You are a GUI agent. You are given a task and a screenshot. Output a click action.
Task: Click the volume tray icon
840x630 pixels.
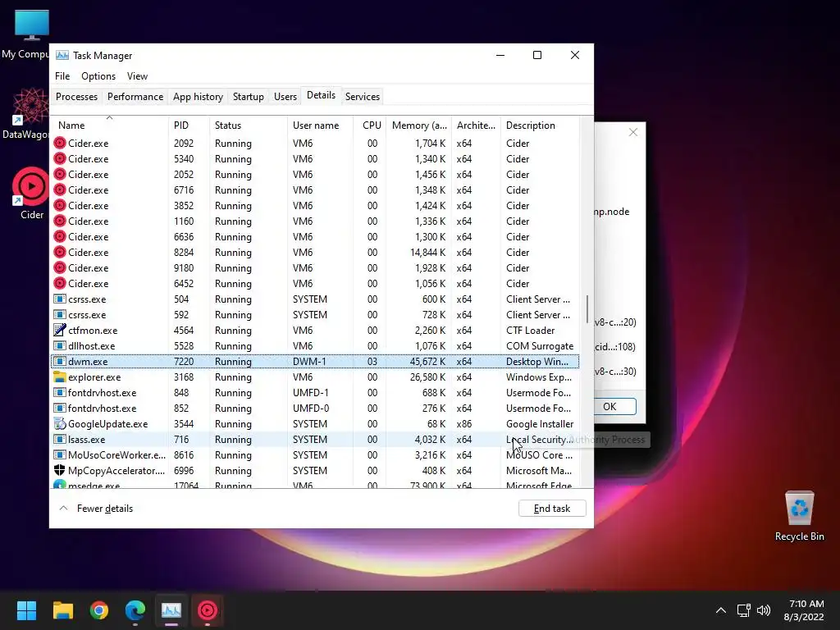pyautogui.click(x=764, y=610)
